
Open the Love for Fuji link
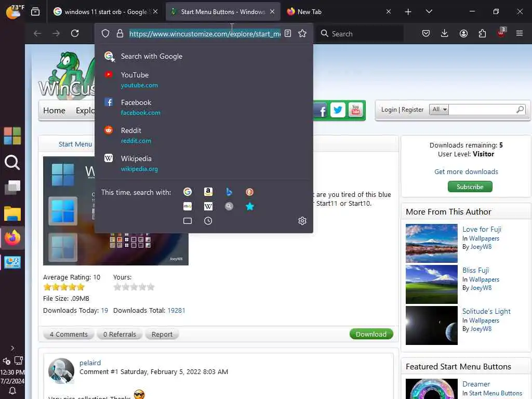[482, 229]
